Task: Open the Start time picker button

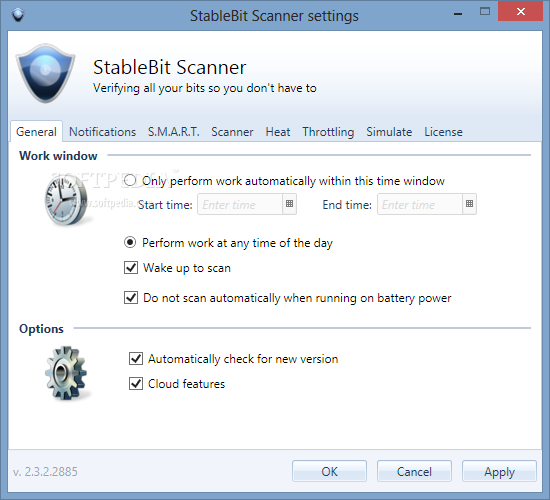Action: click(x=289, y=204)
